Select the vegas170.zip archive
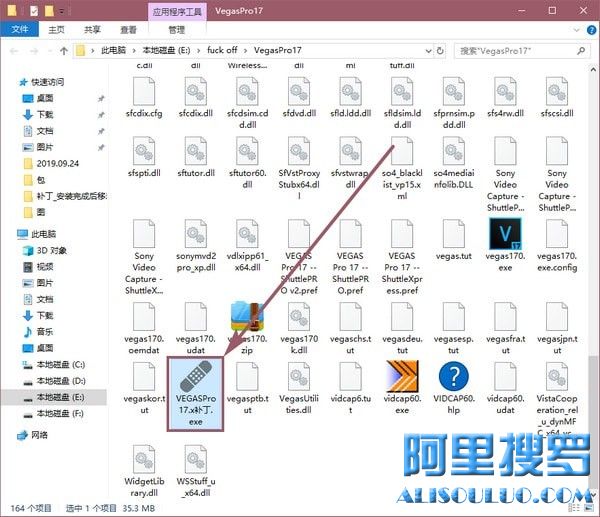Viewport: 600px width, 517px height. (247, 328)
